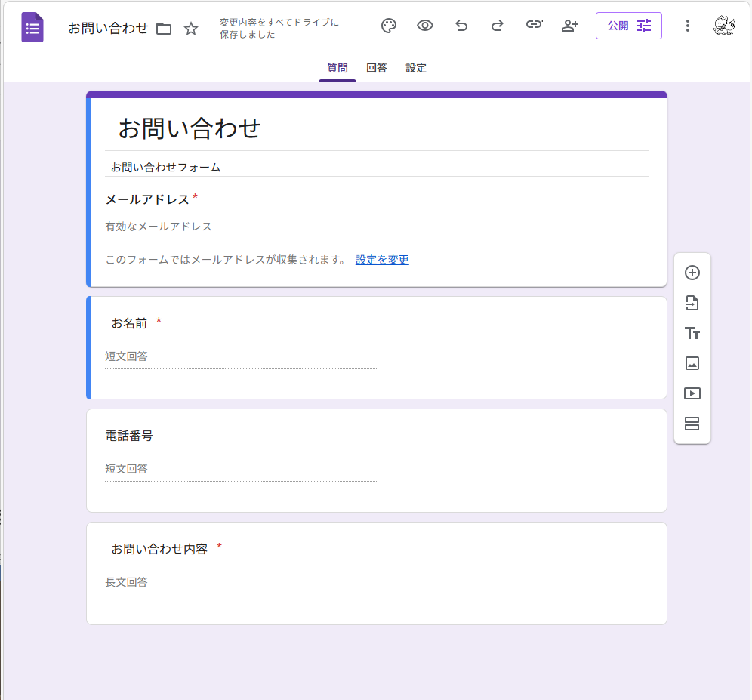
Task: Add a new section to the form
Action: click(692, 424)
